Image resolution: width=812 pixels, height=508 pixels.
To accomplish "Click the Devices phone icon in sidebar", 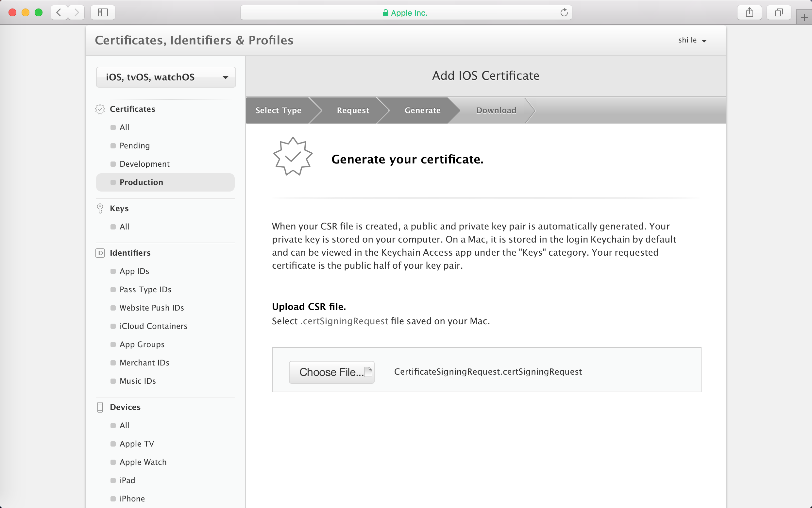I will point(100,407).
